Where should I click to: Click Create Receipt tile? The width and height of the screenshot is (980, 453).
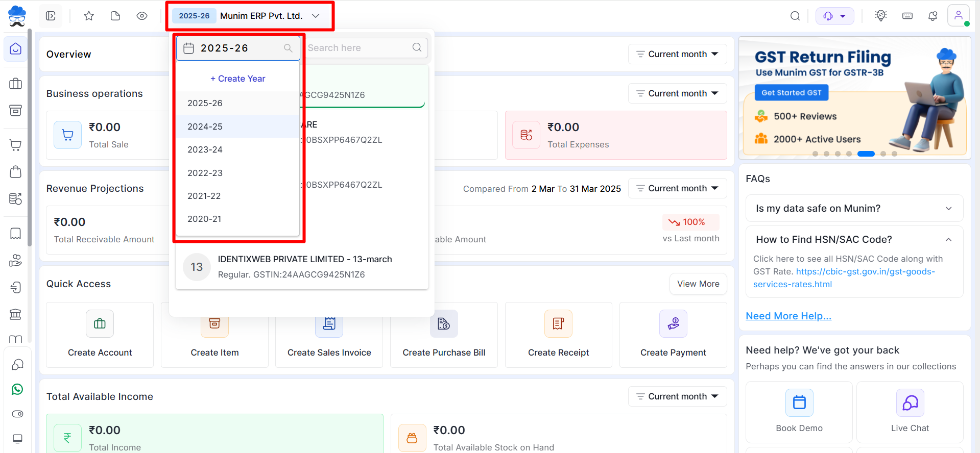559,335
